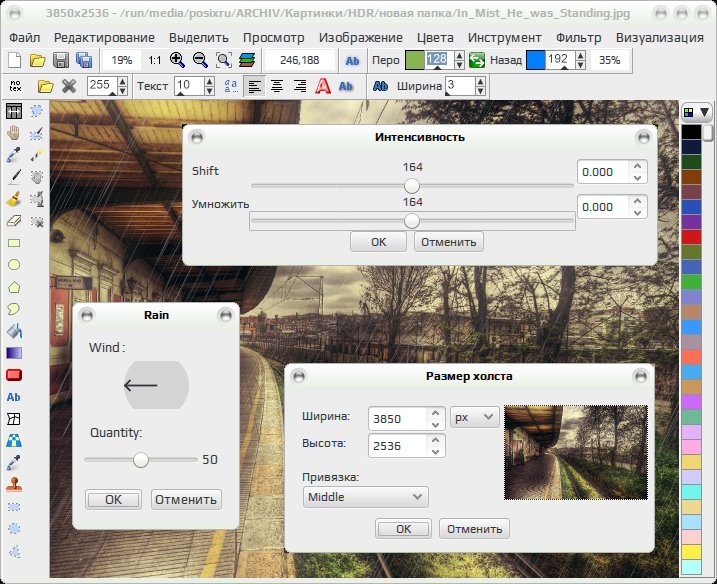This screenshot has width=717, height=584.
Task: Select the Eraser tool
Action: tap(14, 221)
